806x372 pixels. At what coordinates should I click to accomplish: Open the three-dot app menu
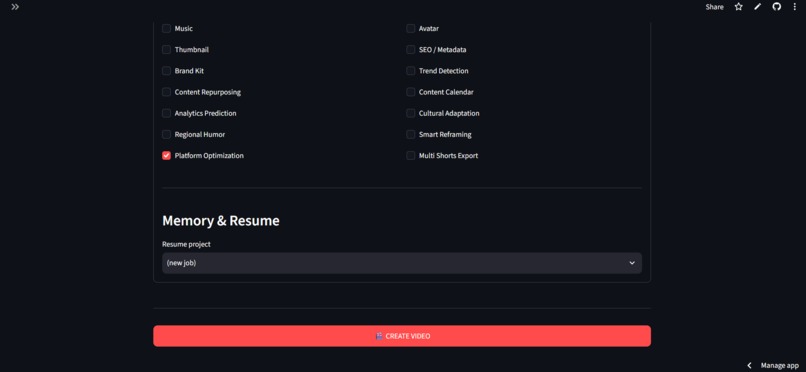point(795,7)
